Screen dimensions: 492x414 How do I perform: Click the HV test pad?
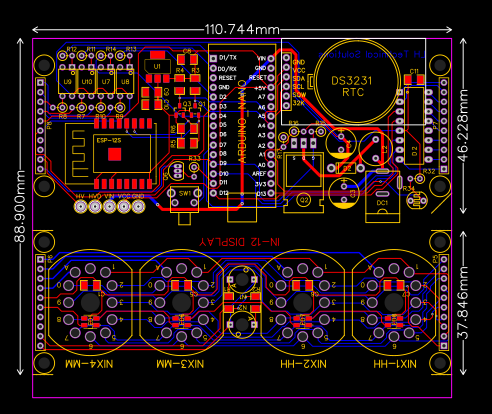80,207
